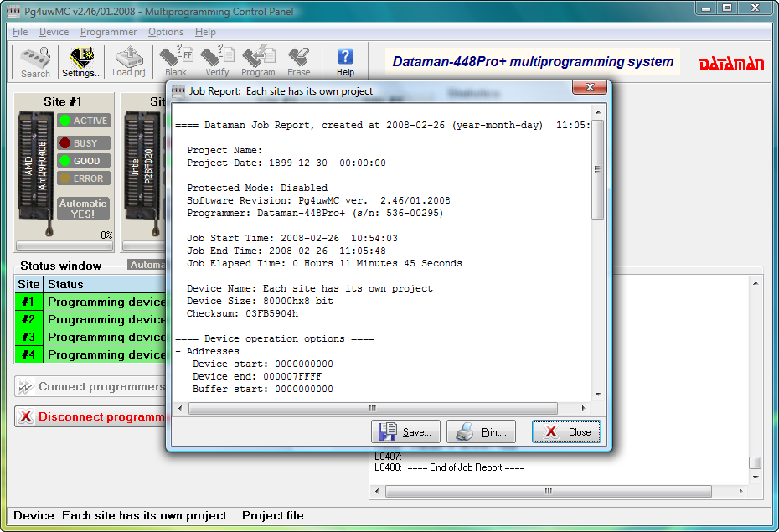Image resolution: width=779 pixels, height=532 pixels.
Task: Open Settings from the toolbar
Action: pos(82,62)
